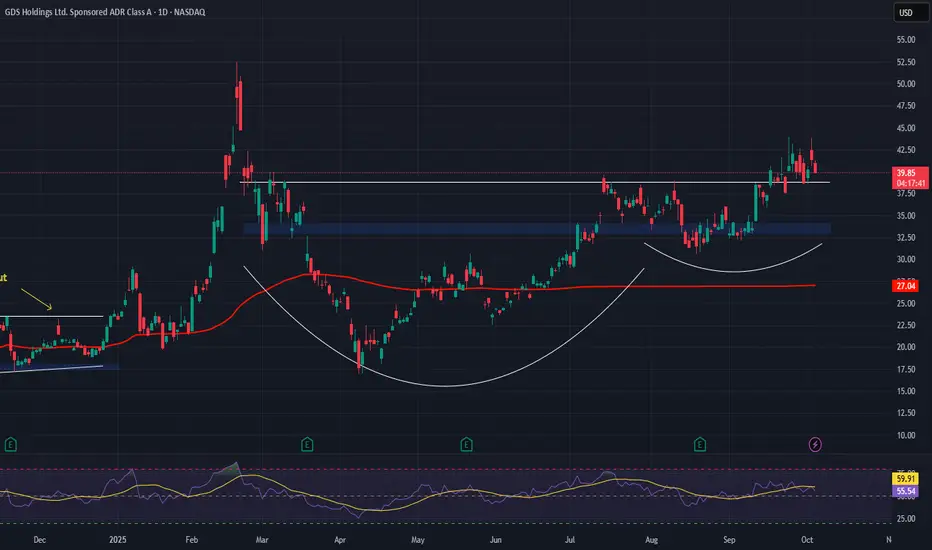Click the 32.50 price axis label
The width and height of the screenshot is (932, 550).
(906, 237)
